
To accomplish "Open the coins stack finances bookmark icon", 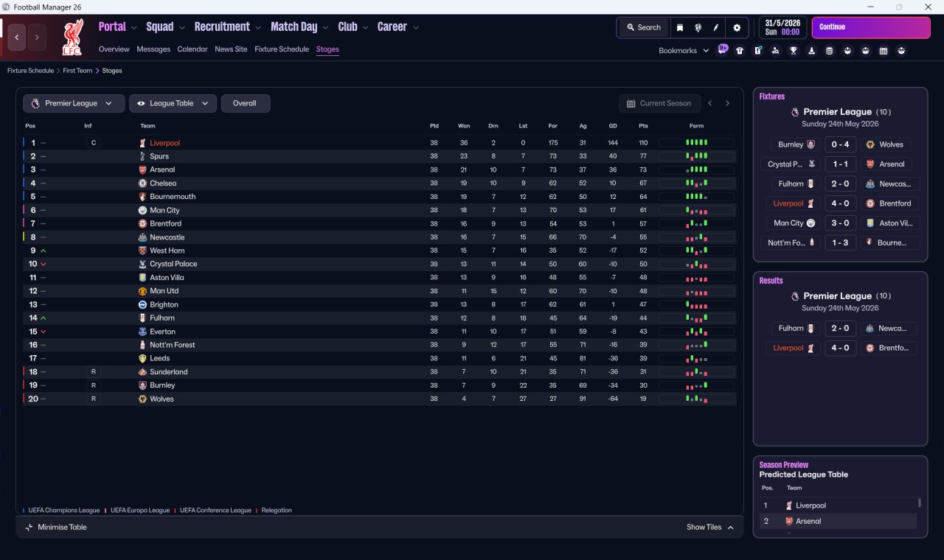I will click(x=829, y=51).
